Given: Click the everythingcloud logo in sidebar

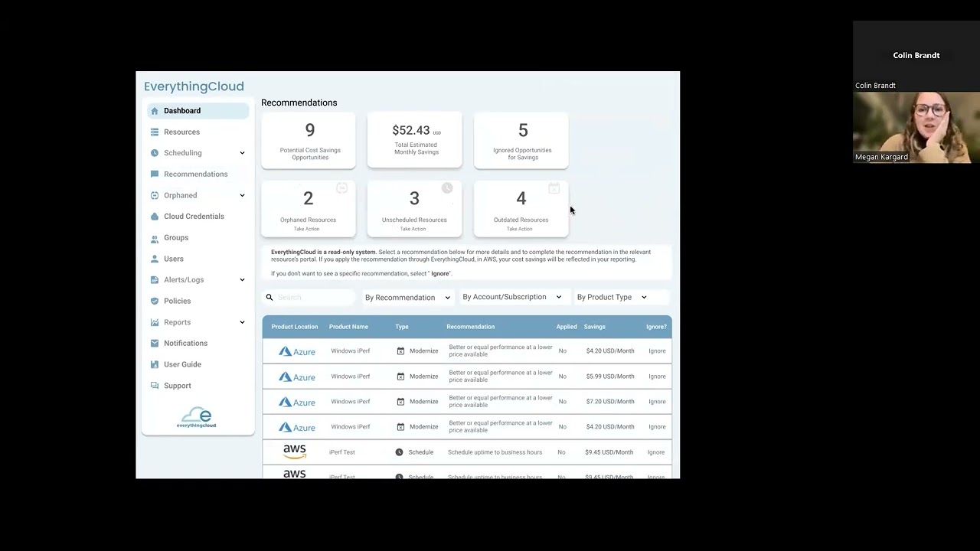Looking at the screenshot, I should tap(197, 418).
